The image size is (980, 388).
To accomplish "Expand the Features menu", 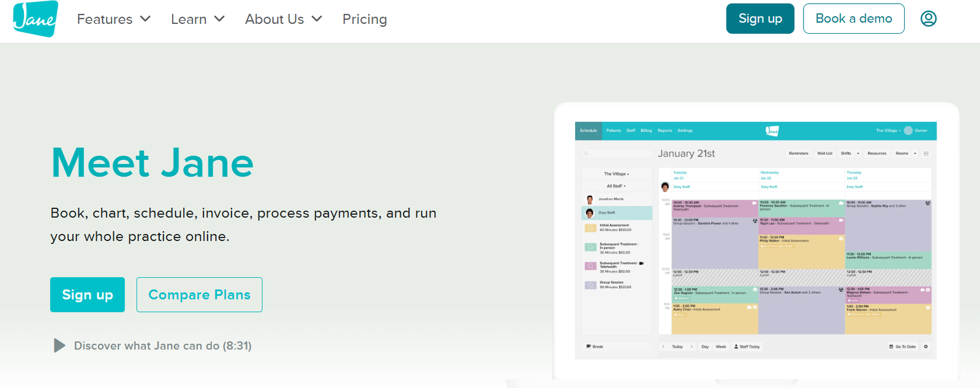I will click(113, 19).
